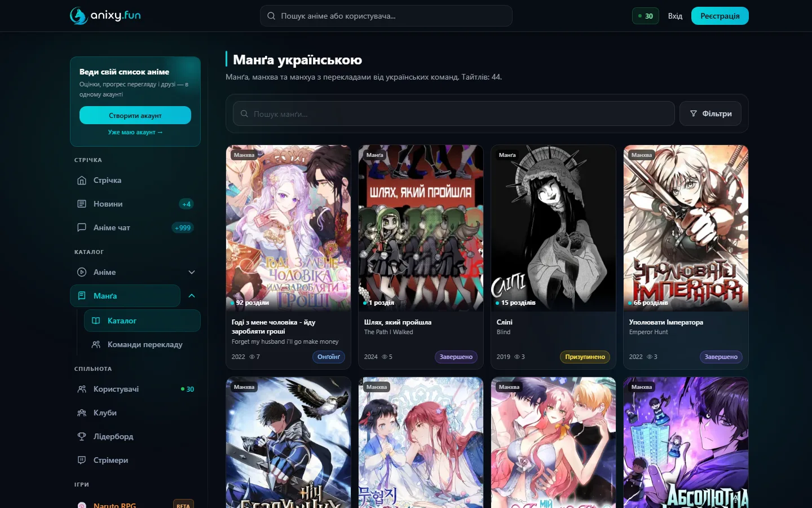Image resolution: width=812 pixels, height=508 pixels.
Task: Open the Клуби page
Action: click(x=135, y=413)
